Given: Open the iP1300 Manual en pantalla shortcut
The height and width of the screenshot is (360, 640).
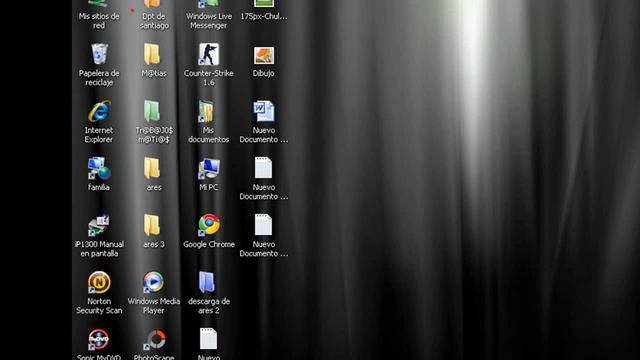Looking at the screenshot, I should [99, 225].
